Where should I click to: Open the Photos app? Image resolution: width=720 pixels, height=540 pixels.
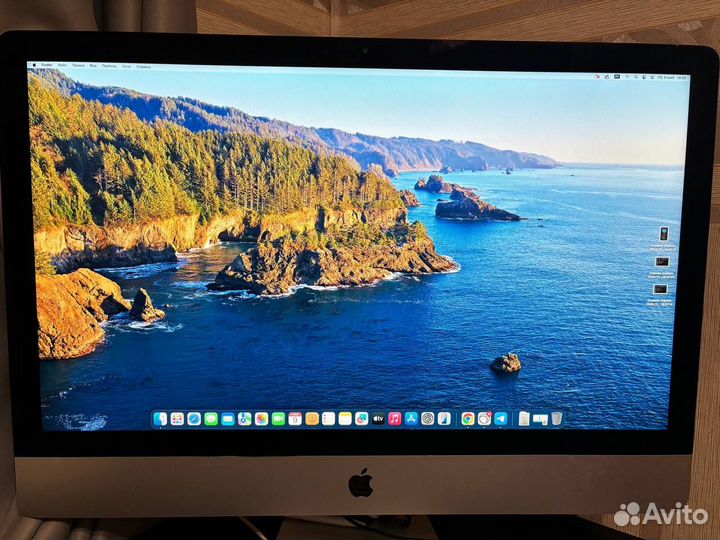click(261, 419)
